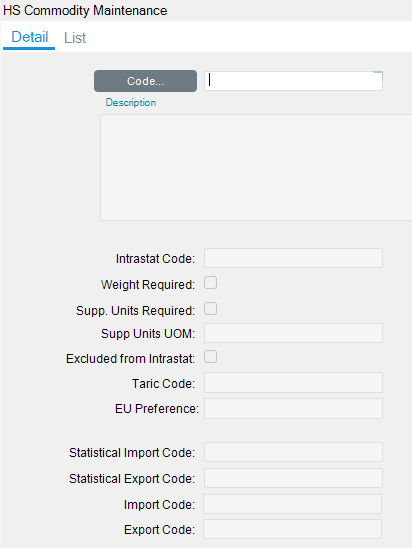The image size is (412, 548).
Task: Click the Supp Units UOM label
Action: [x=148, y=334]
